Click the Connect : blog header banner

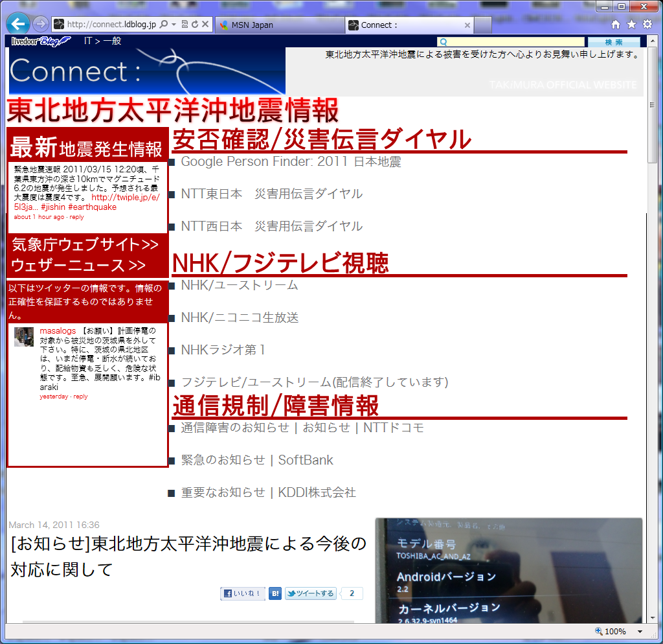(147, 71)
